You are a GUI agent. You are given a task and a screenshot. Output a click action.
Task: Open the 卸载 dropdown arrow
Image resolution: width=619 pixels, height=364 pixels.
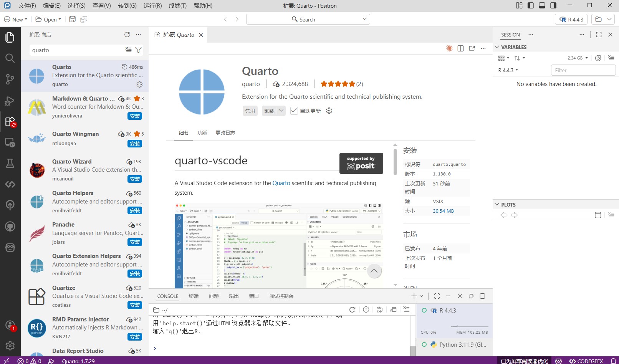281,111
